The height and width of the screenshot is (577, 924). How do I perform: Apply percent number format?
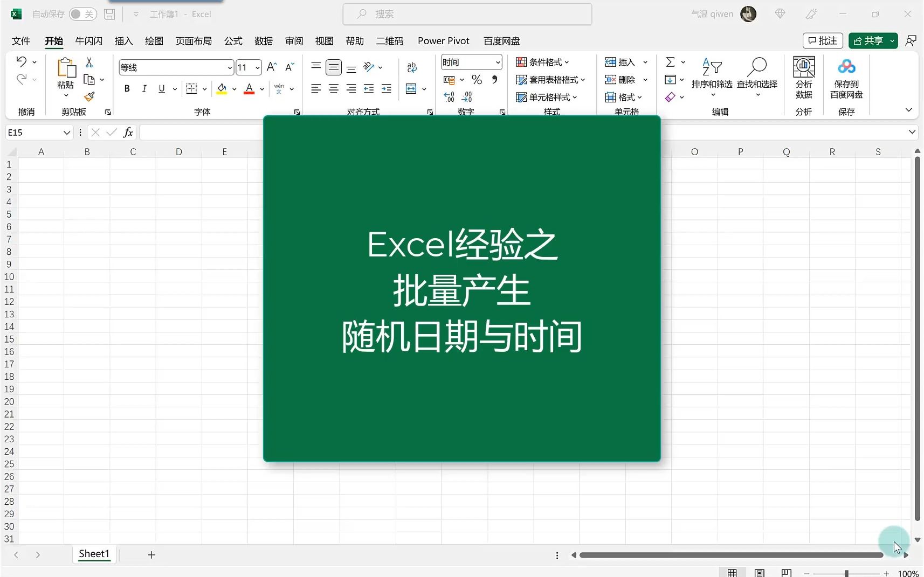point(476,79)
